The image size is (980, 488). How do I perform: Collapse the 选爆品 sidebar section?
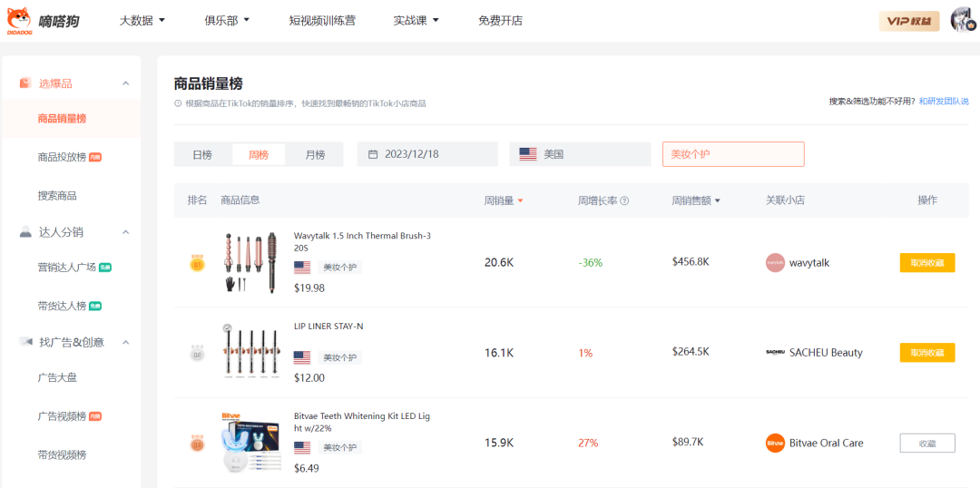click(x=126, y=83)
